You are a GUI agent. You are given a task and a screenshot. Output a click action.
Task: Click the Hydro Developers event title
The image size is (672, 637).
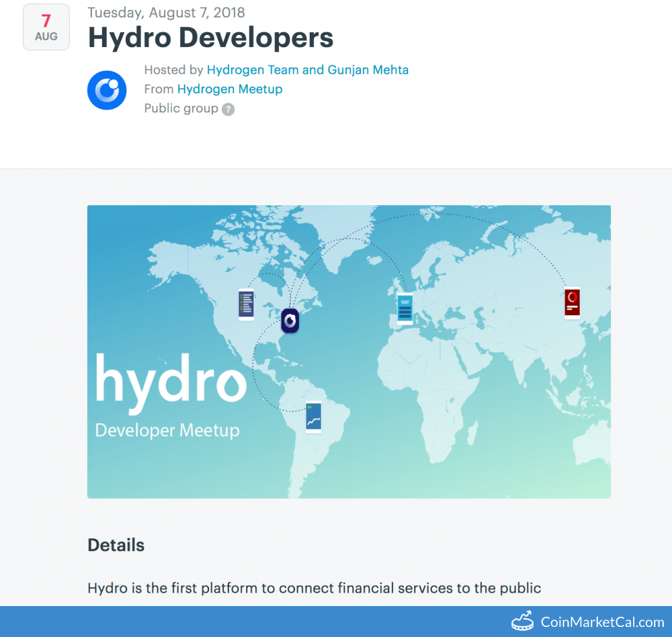tap(210, 38)
